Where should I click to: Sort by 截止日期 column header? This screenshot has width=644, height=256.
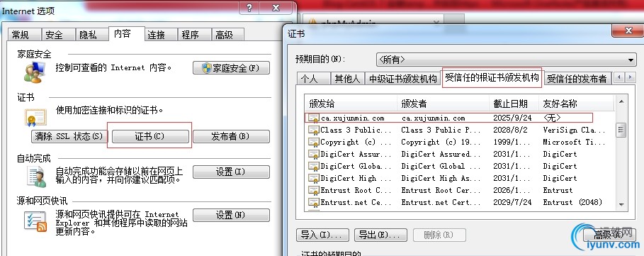[x=514, y=104]
